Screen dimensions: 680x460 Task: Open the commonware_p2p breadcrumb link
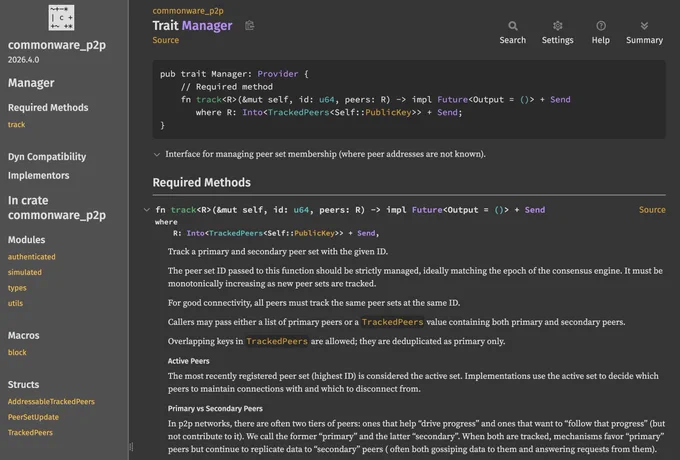point(188,11)
